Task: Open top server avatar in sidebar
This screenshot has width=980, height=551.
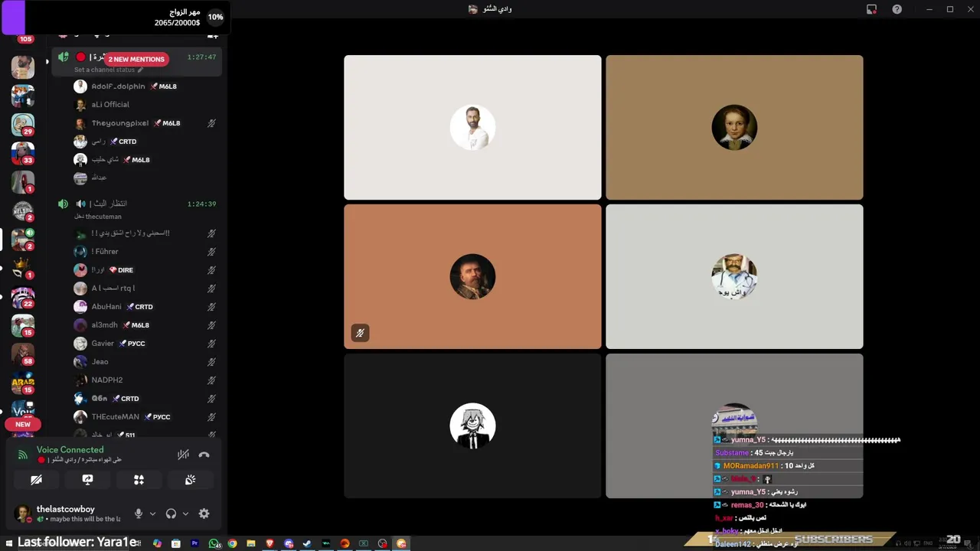Action: 23,67
